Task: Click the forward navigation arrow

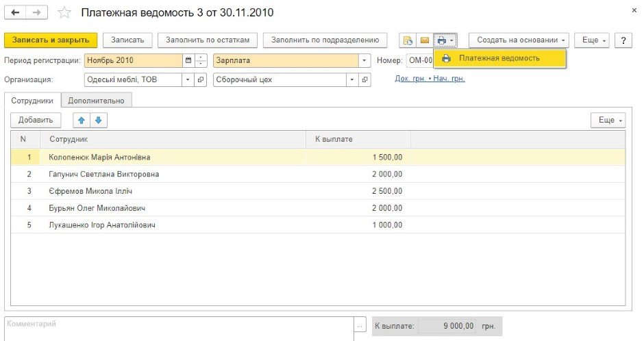Action: [37, 13]
